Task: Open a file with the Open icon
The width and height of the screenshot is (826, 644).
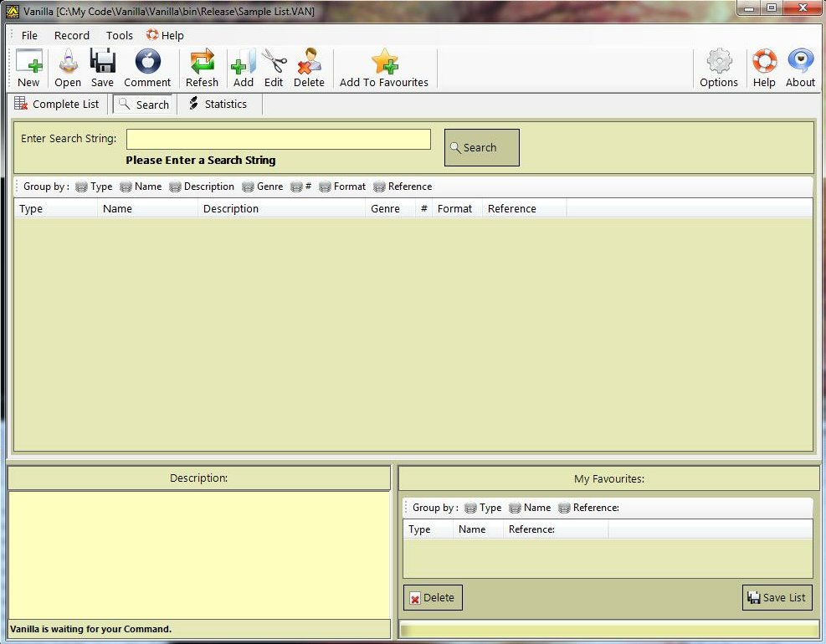Action: click(68, 63)
